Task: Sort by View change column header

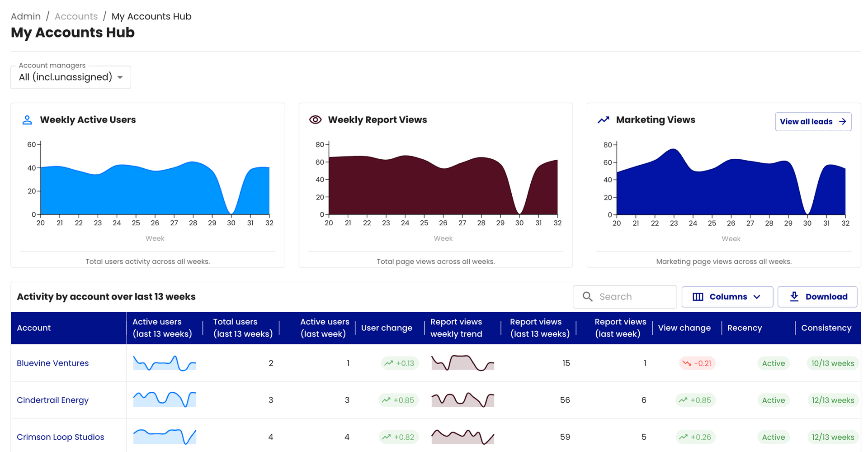Action: pos(684,328)
